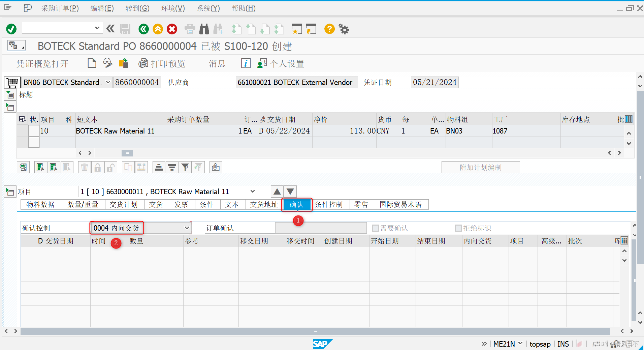644x350 pixels.
Task: Switch to the 条件 tab
Action: click(x=207, y=204)
